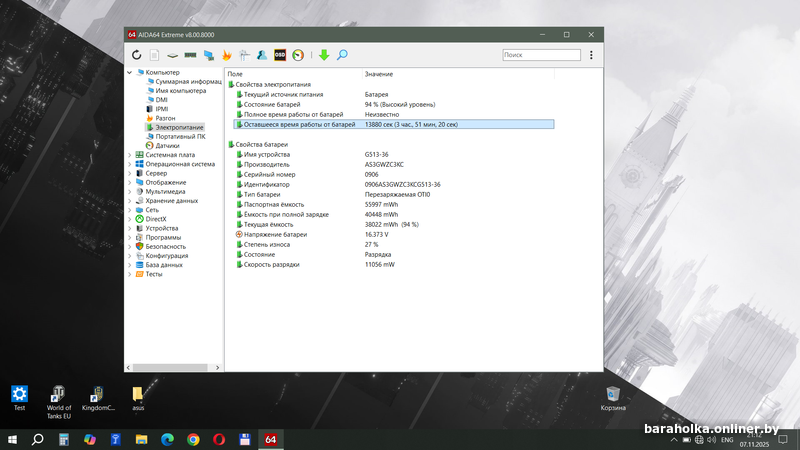This screenshot has height=450, width=800.
Task: Click the user profile toolbar icon
Action: point(262,55)
